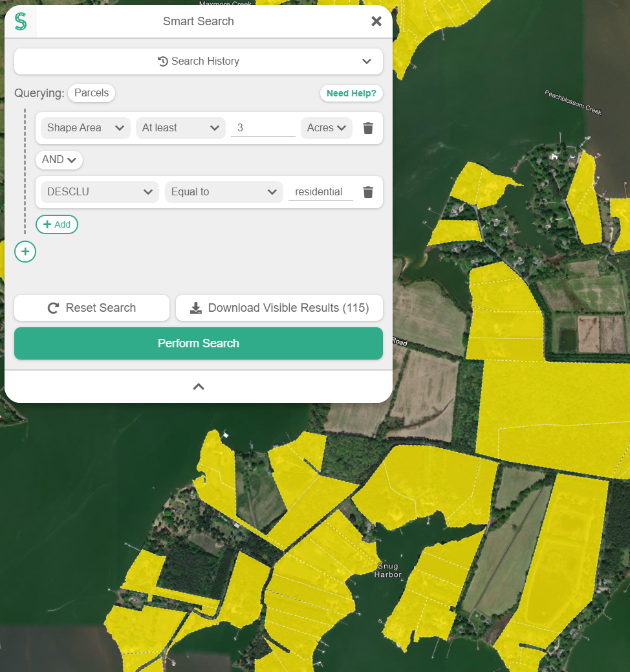630x672 pixels.
Task: Toggle the AND logical operator selector
Action: click(59, 160)
